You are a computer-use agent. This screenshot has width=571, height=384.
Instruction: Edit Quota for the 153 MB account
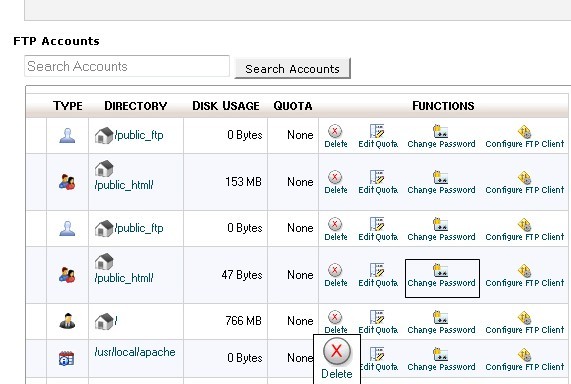tap(378, 182)
